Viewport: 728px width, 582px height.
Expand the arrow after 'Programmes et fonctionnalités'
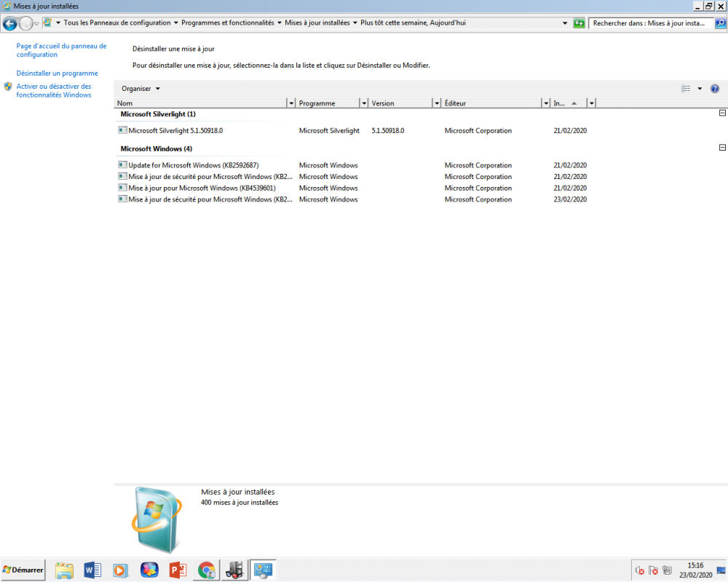pyautogui.click(x=280, y=23)
